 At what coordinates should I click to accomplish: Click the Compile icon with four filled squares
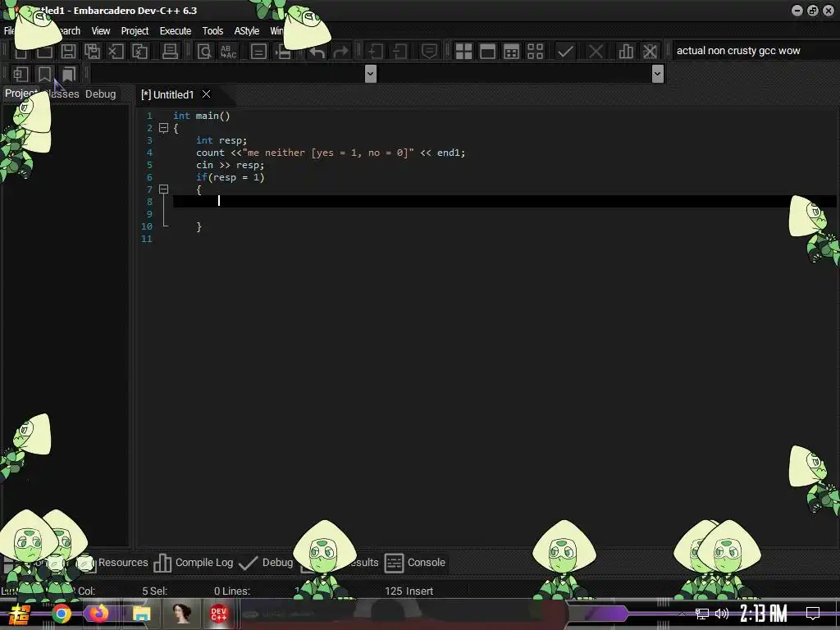(463, 52)
